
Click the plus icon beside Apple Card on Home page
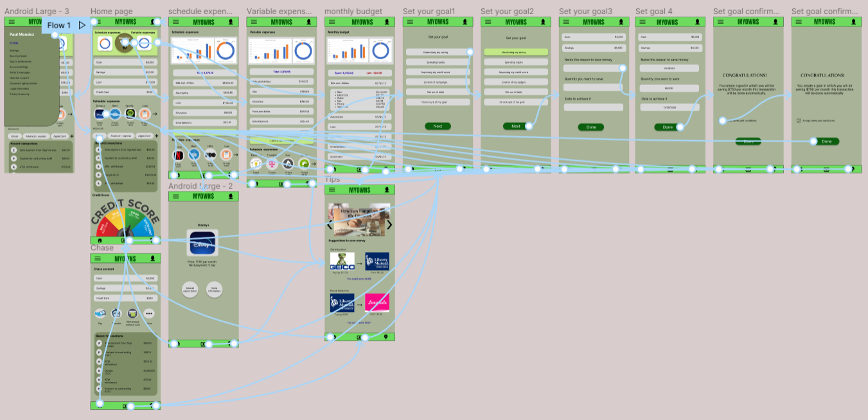pyautogui.click(x=155, y=136)
